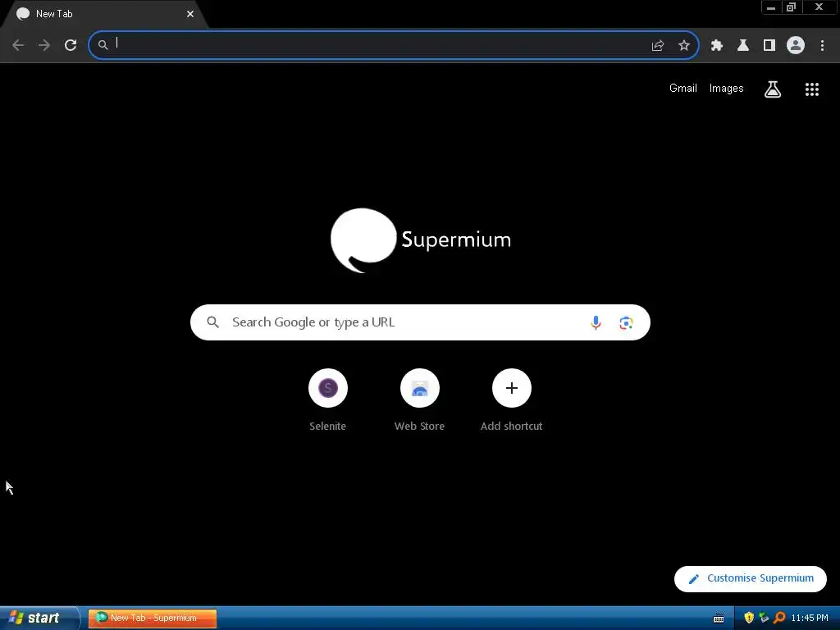Image resolution: width=840 pixels, height=630 pixels.
Task: Open the profile avatar menu
Action: click(796, 45)
